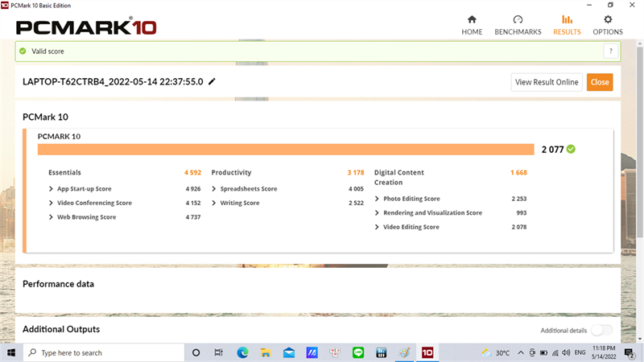Open the Paint app on taskbar

click(x=405, y=352)
